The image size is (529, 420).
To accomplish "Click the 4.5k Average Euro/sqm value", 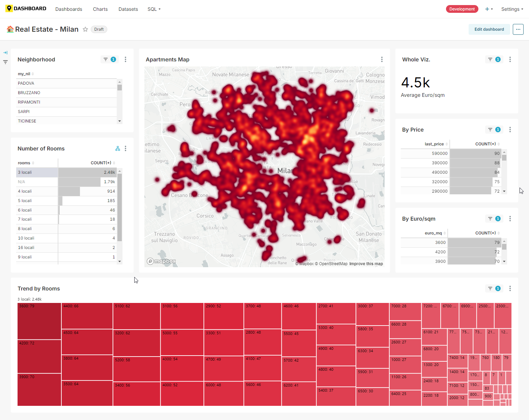I will pos(416,83).
